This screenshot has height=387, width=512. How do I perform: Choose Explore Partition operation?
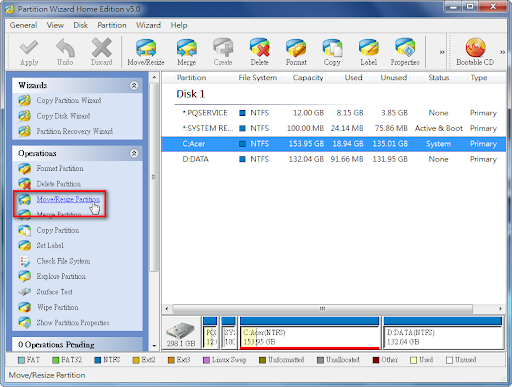61,276
